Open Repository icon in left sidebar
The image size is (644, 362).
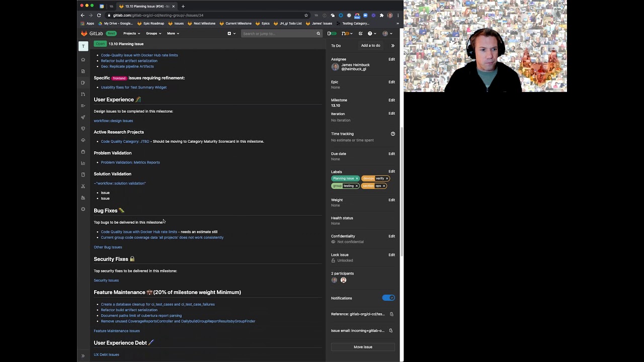(83, 71)
